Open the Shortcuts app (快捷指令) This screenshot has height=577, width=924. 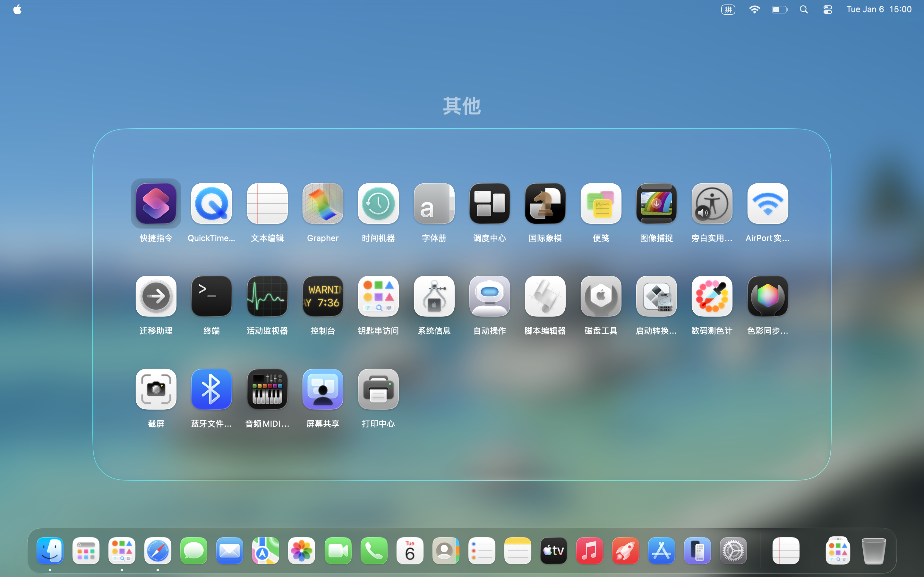pyautogui.click(x=156, y=204)
